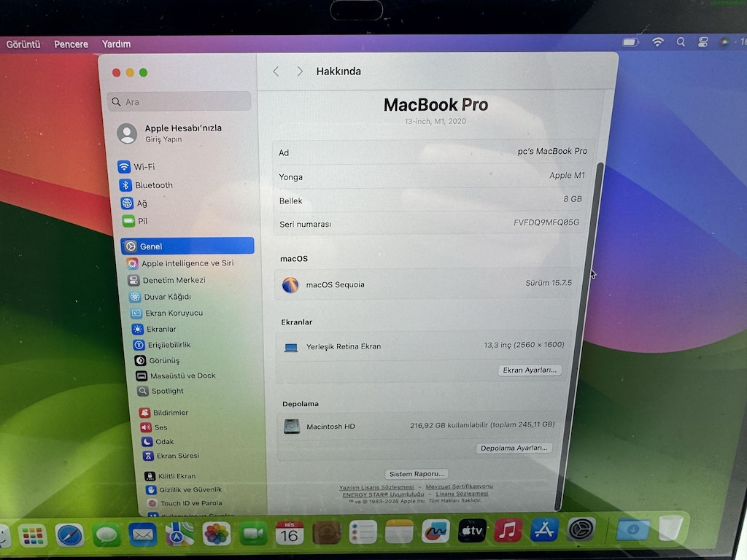
Task: Open App Store from the Dock
Action: 544,529
